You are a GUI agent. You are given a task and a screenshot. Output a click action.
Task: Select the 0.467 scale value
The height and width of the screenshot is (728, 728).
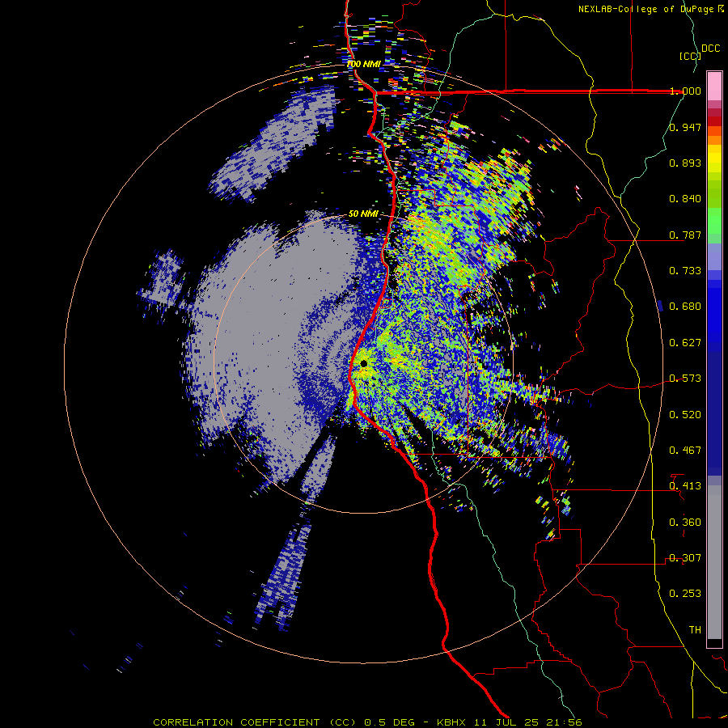click(x=685, y=451)
